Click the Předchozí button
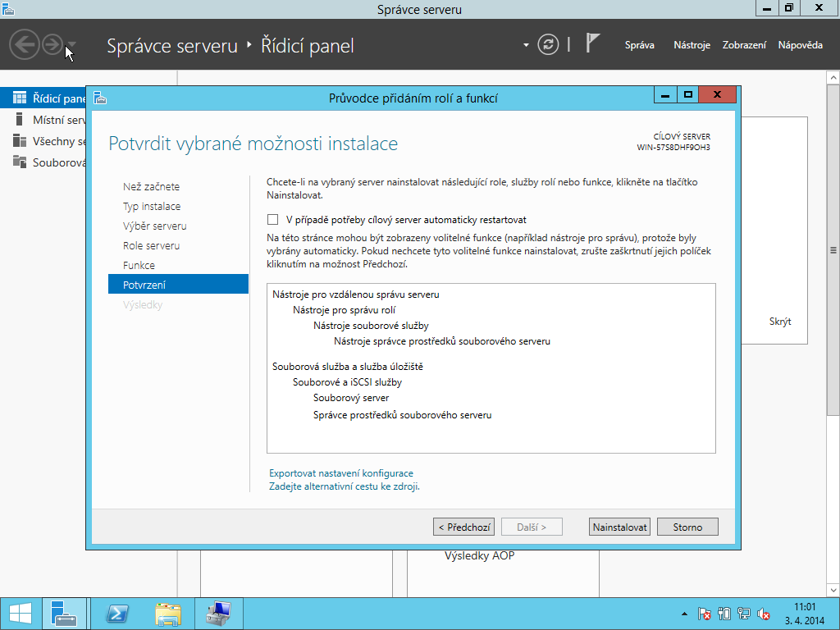This screenshot has height=630, width=840. pyautogui.click(x=463, y=527)
